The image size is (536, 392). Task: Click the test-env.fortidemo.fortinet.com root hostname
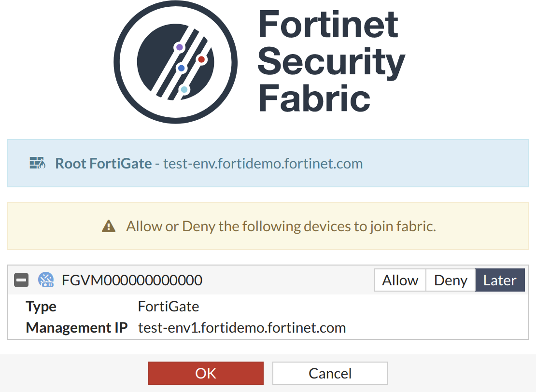coord(263,164)
